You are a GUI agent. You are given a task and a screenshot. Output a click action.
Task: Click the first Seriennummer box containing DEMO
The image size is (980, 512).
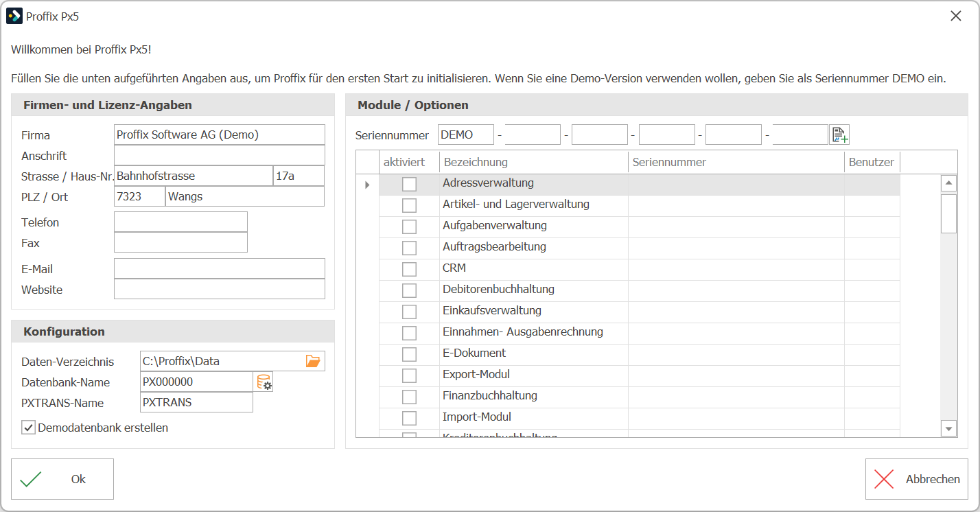(x=466, y=135)
